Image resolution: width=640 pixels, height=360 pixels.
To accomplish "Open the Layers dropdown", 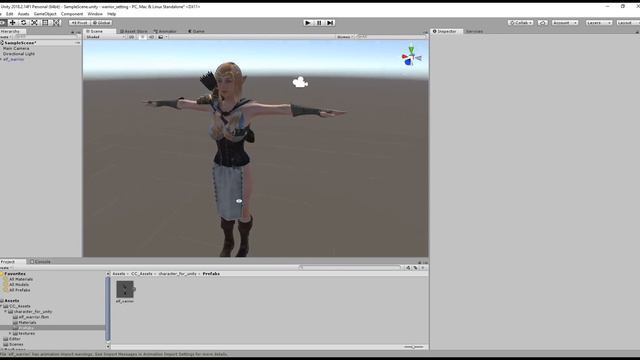I will click(599, 22).
